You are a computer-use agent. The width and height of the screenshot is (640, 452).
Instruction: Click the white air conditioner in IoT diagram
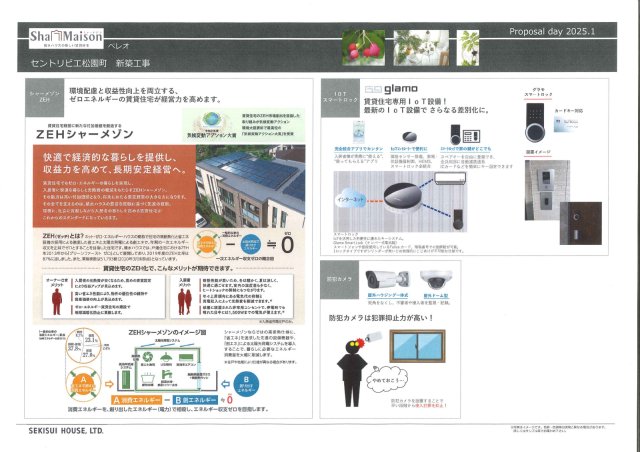point(449,178)
